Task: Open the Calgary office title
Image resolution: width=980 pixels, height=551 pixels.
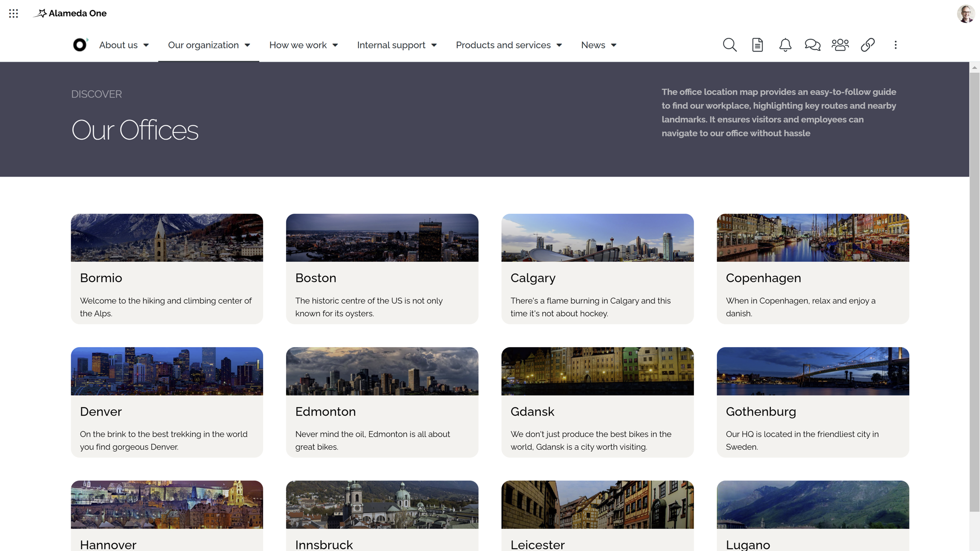Action: pyautogui.click(x=533, y=278)
